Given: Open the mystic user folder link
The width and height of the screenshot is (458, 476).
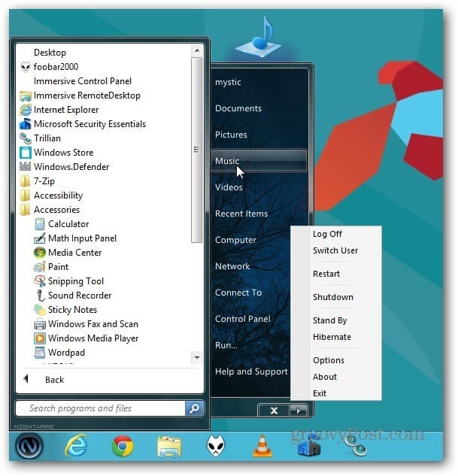Looking at the screenshot, I should click(x=228, y=82).
